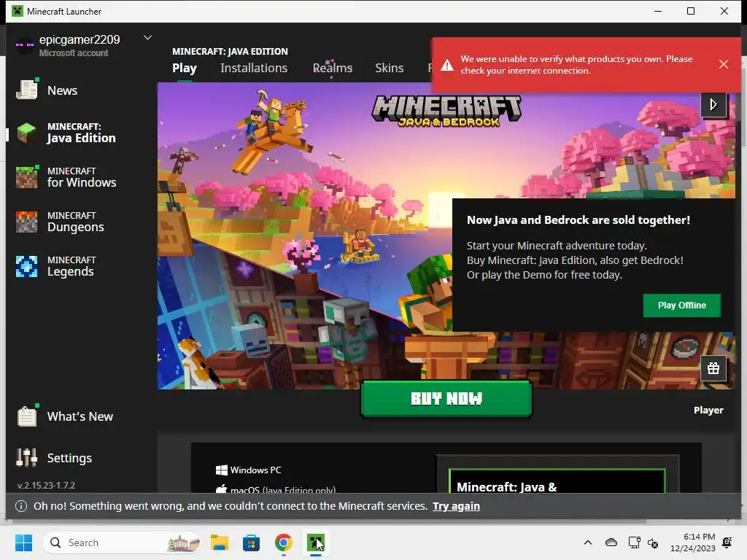Image resolution: width=747 pixels, height=560 pixels.
Task: Click the gift box icon on banner
Action: 713,368
